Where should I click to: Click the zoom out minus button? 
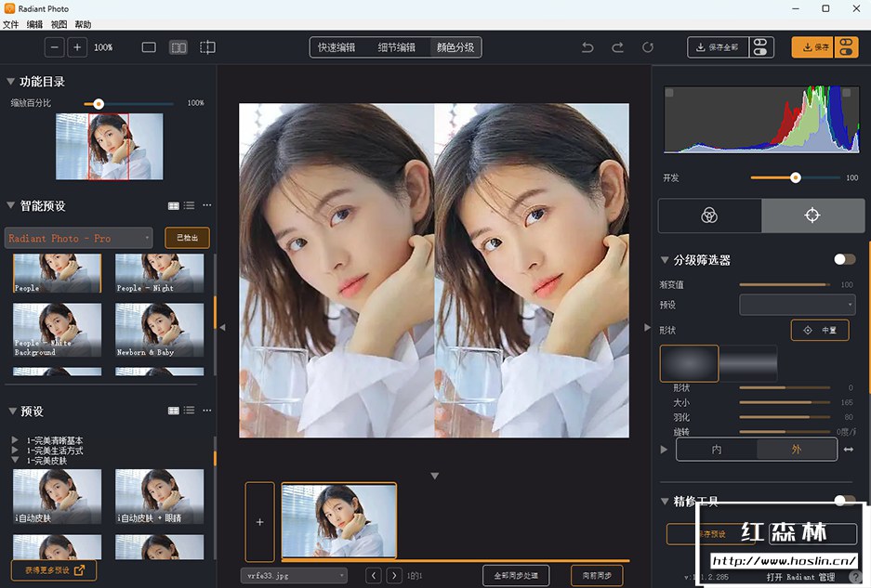pos(55,47)
